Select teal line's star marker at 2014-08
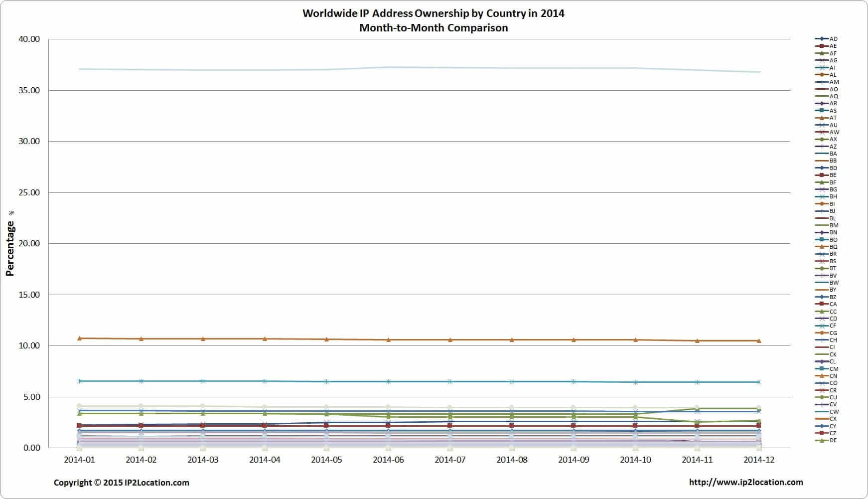The height and width of the screenshot is (499, 868). [x=512, y=382]
